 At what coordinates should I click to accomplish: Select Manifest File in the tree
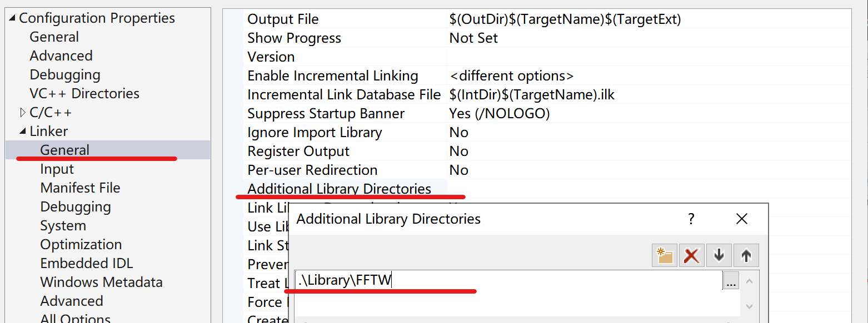coord(80,188)
